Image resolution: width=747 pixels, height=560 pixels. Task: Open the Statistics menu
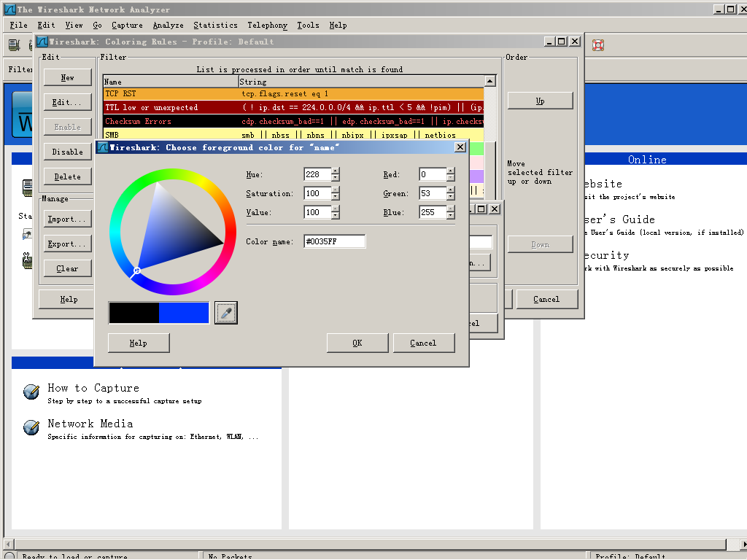(215, 26)
